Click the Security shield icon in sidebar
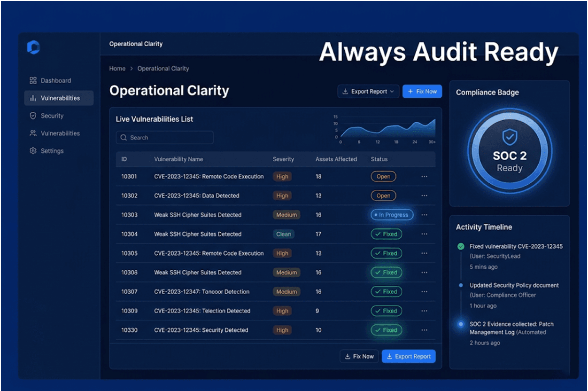588x391 pixels. [33, 116]
